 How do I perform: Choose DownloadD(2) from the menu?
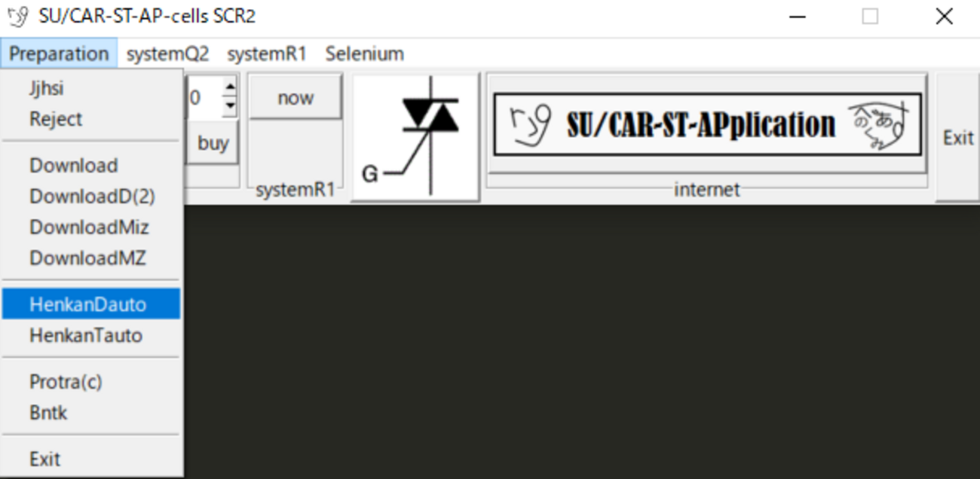[91, 196]
